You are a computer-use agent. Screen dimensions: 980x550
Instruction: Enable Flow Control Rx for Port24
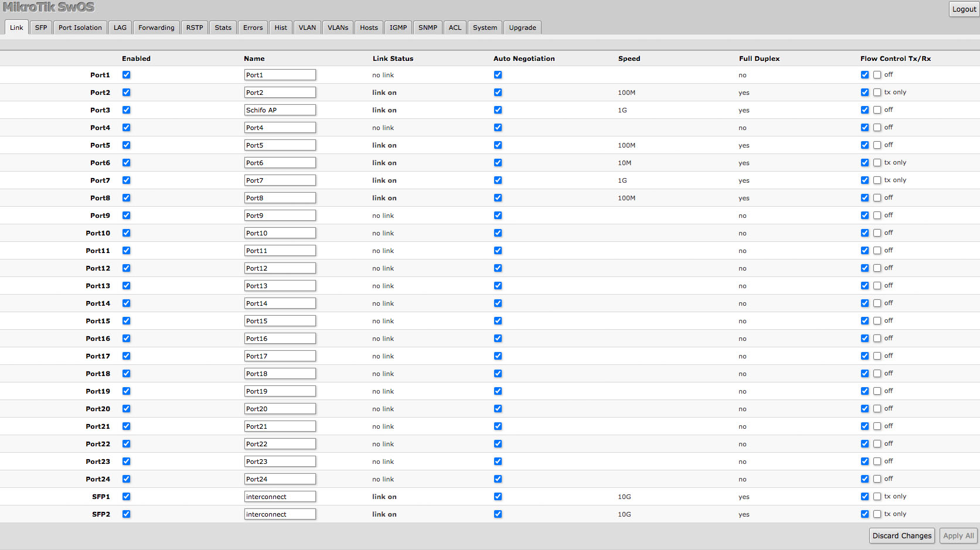click(x=877, y=479)
